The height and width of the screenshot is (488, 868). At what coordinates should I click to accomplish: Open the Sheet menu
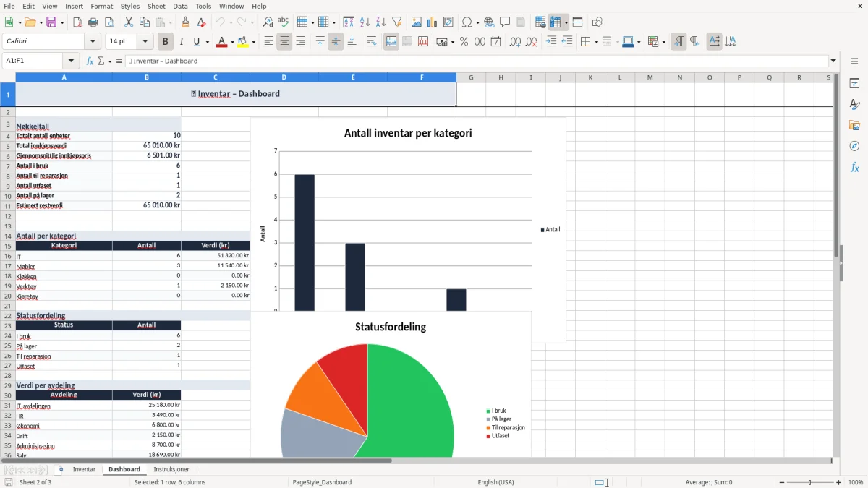tap(156, 6)
